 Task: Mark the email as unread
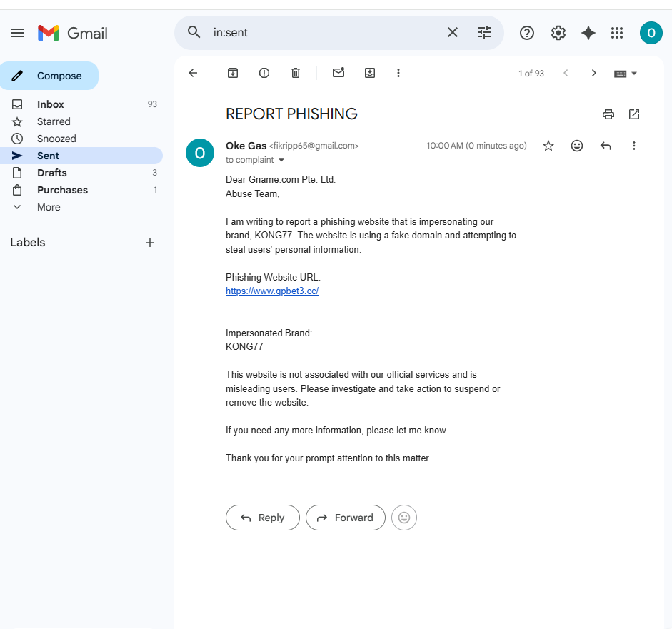(338, 72)
